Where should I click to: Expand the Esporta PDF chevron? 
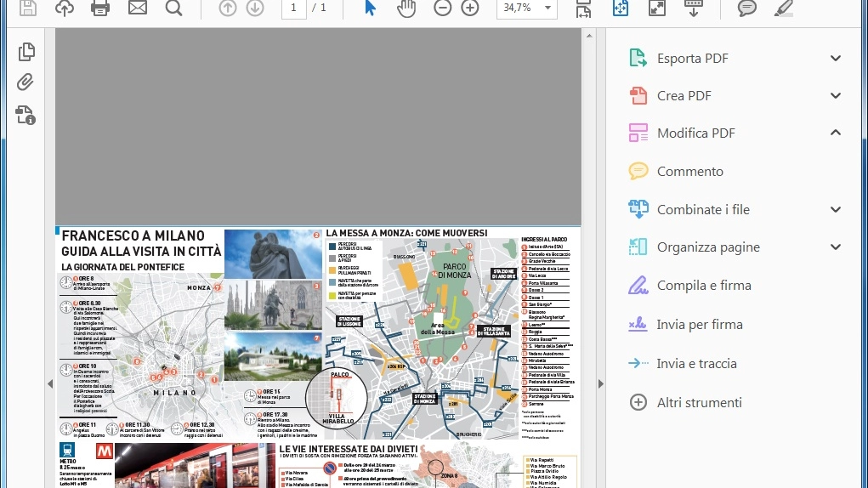[x=836, y=58]
